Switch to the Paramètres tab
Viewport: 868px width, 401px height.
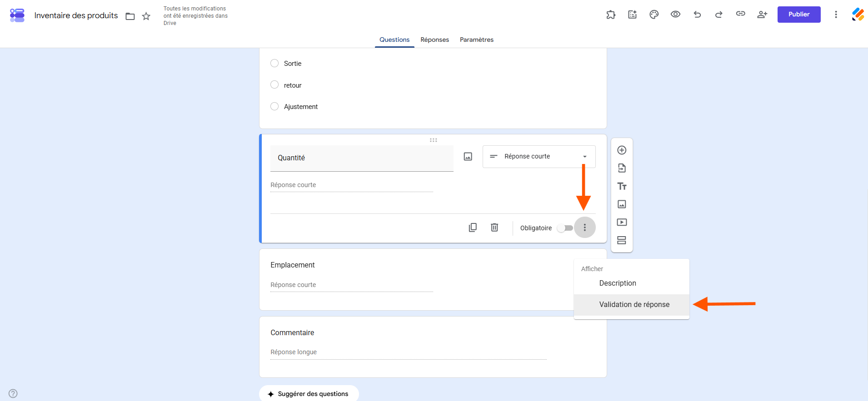(x=477, y=40)
